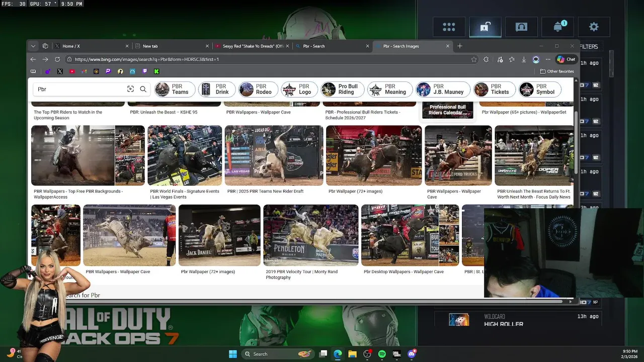644x362 pixels.
Task: Select PBR Logo related search chip
Action: point(299,89)
